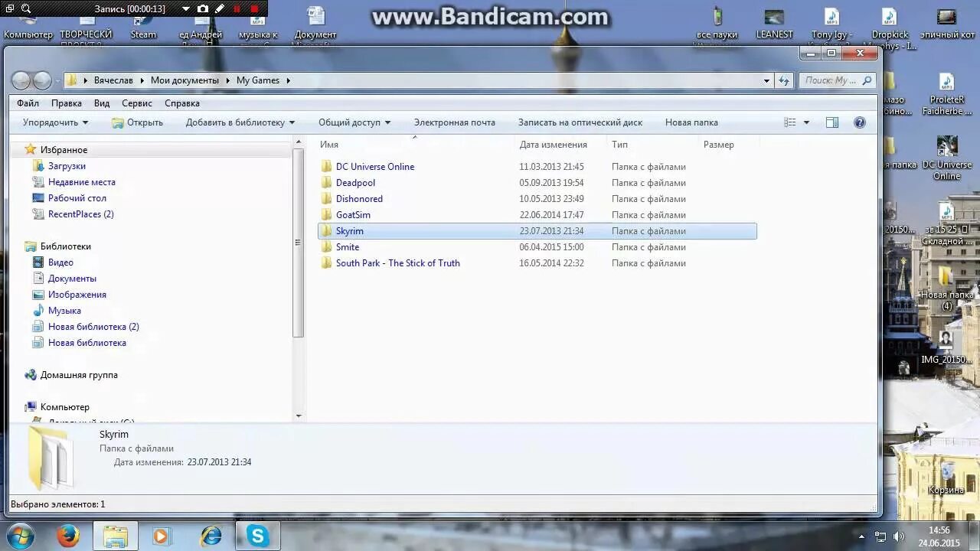This screenshot has width=980, height=551.
Task: Select South Park - The Stick of Truth folder icon
Action: [x=327, y=263]
